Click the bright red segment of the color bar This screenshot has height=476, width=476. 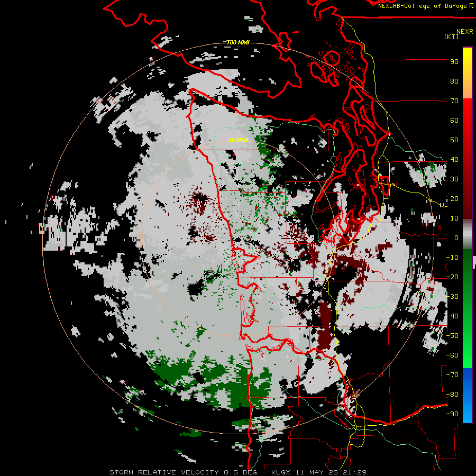point(467,111)
